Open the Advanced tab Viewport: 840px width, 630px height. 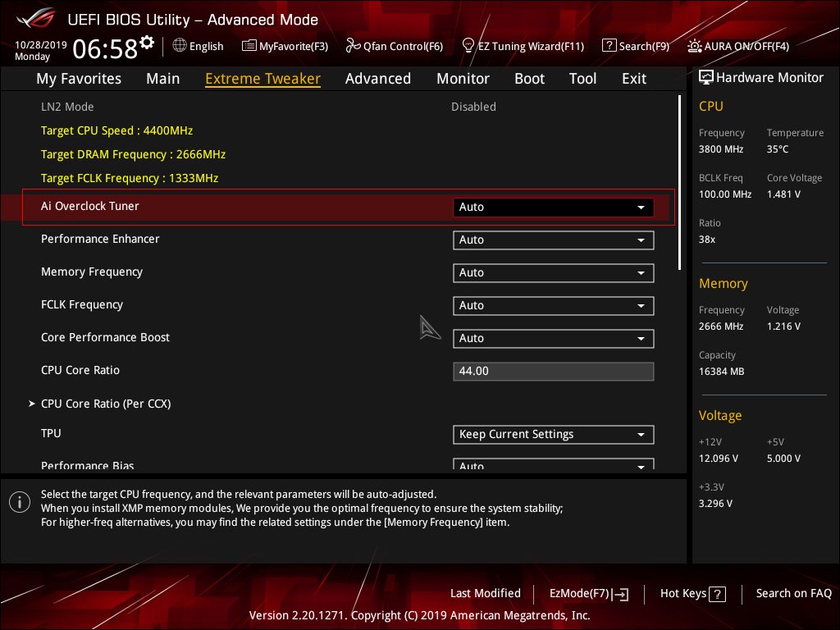point(377,78)
